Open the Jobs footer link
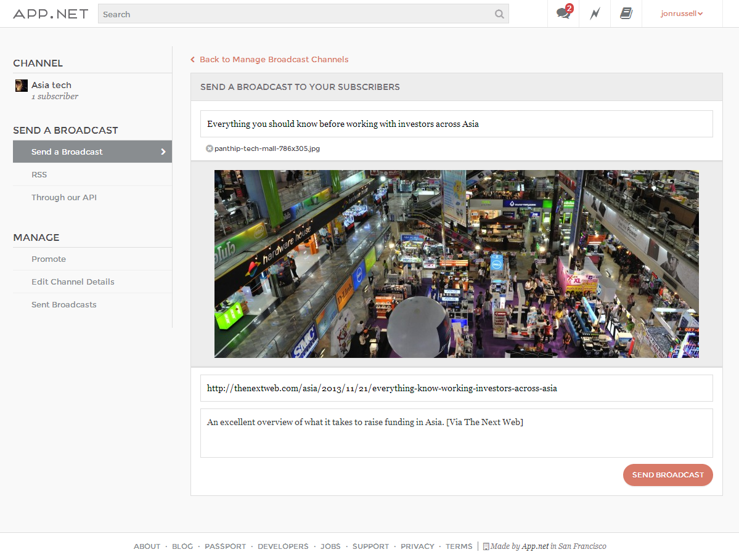This screenshot has height=560, width=739. pyautogui.click(x=330, y=546)
